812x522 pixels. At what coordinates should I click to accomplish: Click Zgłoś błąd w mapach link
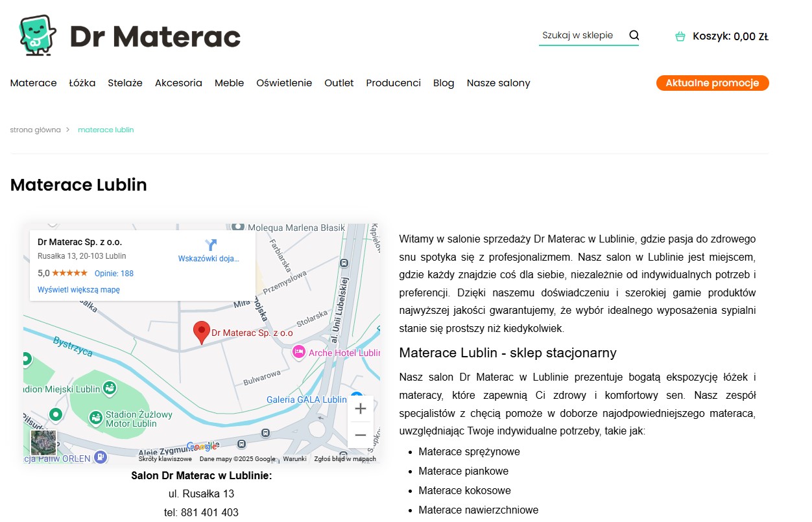(x=345, y=458)
